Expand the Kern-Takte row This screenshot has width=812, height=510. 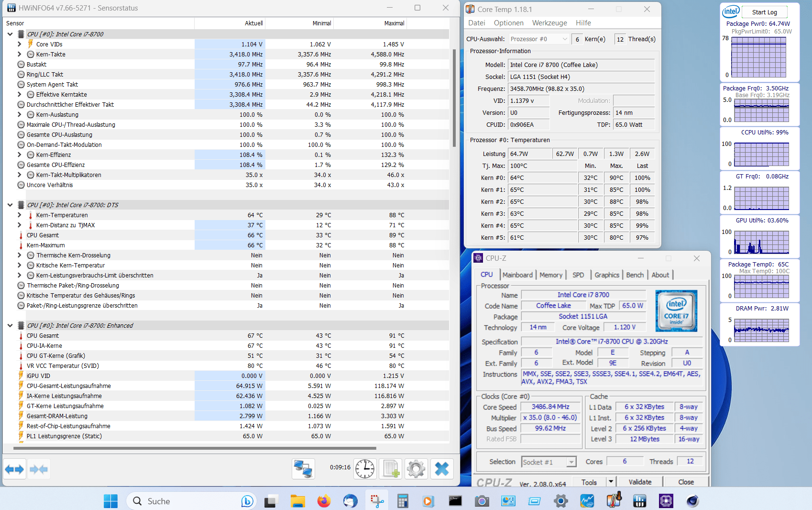click(19, 54)
